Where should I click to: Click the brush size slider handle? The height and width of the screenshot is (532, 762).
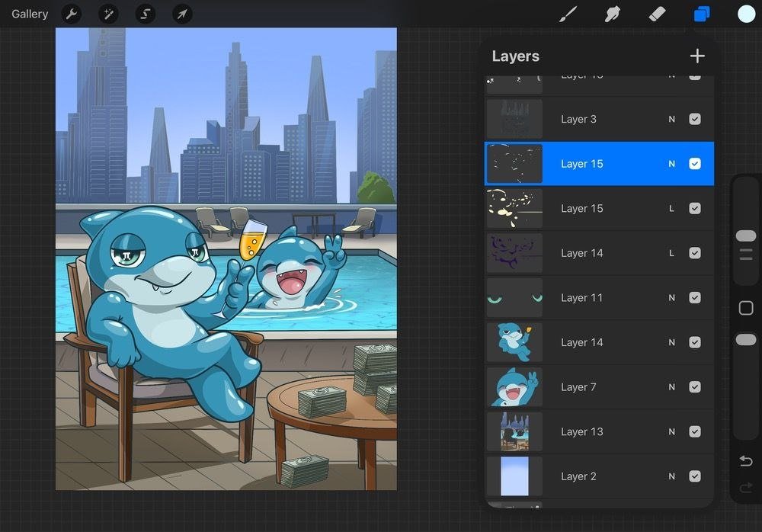[x=746, y=236]
